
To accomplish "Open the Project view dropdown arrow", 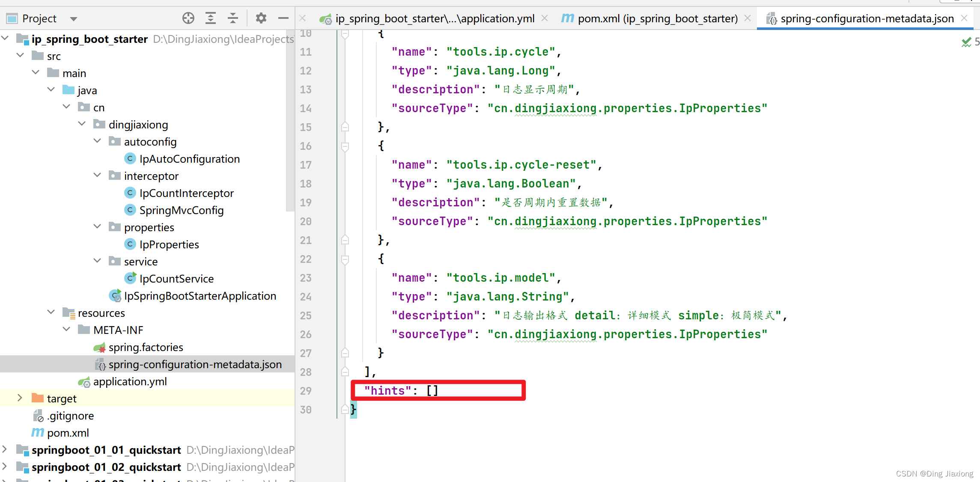I will coord(74,19).
